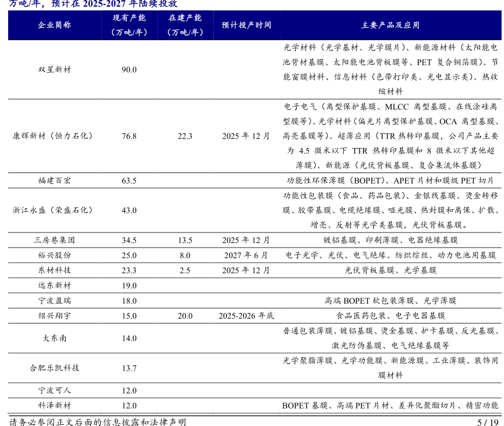Image resolution: width=504 pixels, height=426 pixels.
Task: Select the 三房巷集团 company cell
Action: click(x=54, y=240)
